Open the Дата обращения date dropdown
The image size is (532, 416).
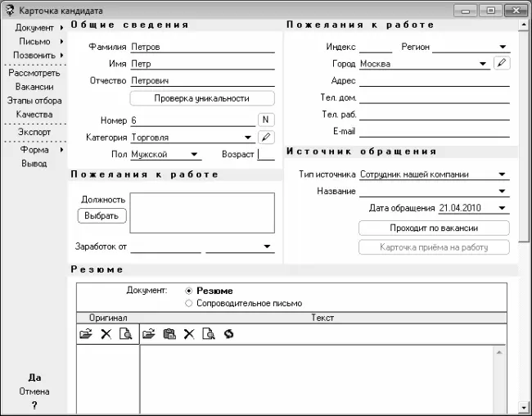coord(502,208)
